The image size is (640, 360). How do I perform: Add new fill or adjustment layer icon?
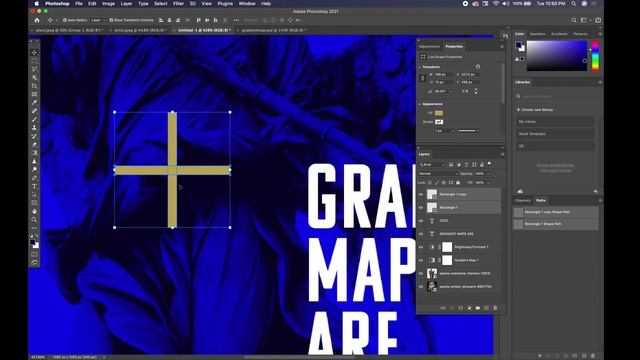[469, 308]
